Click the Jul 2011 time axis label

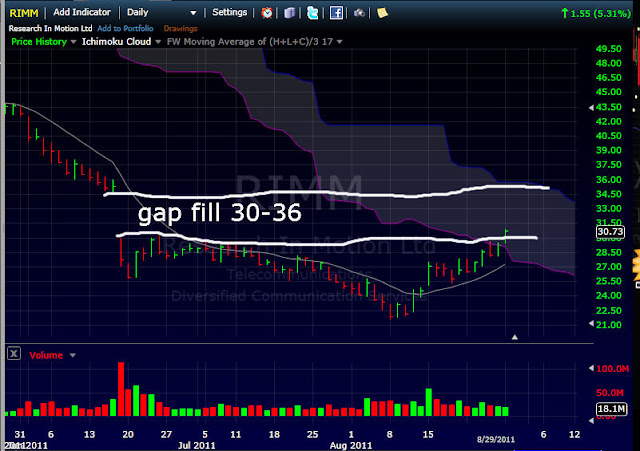[x=196, y=445]
